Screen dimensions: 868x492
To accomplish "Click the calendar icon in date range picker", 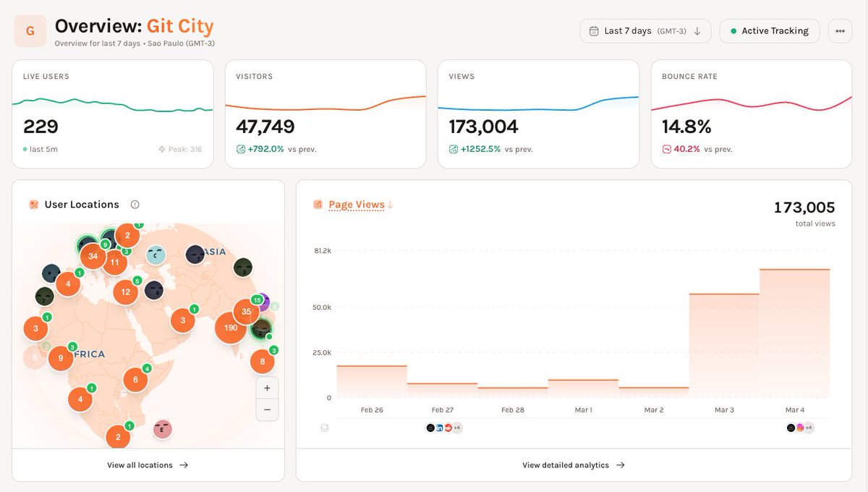I will pyautogui.click(x=594, y=31).
